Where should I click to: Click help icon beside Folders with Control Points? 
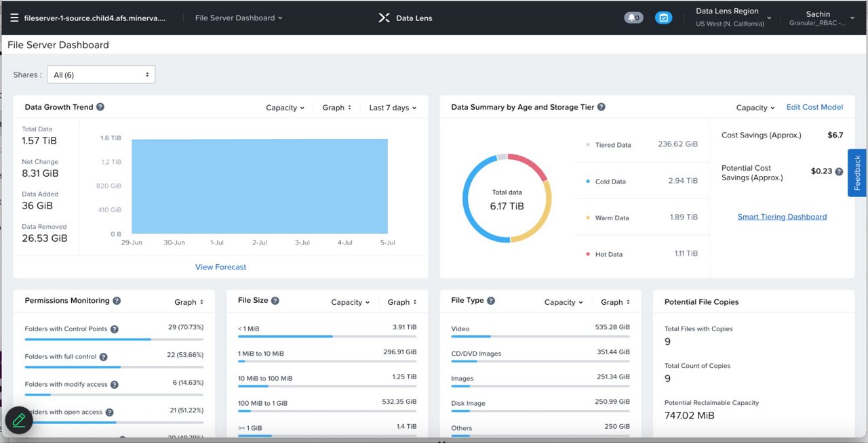(x=115, y=329)
